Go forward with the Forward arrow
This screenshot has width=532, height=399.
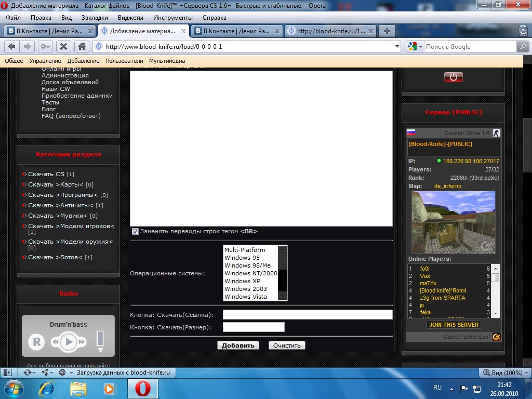[x=27, y=46]
